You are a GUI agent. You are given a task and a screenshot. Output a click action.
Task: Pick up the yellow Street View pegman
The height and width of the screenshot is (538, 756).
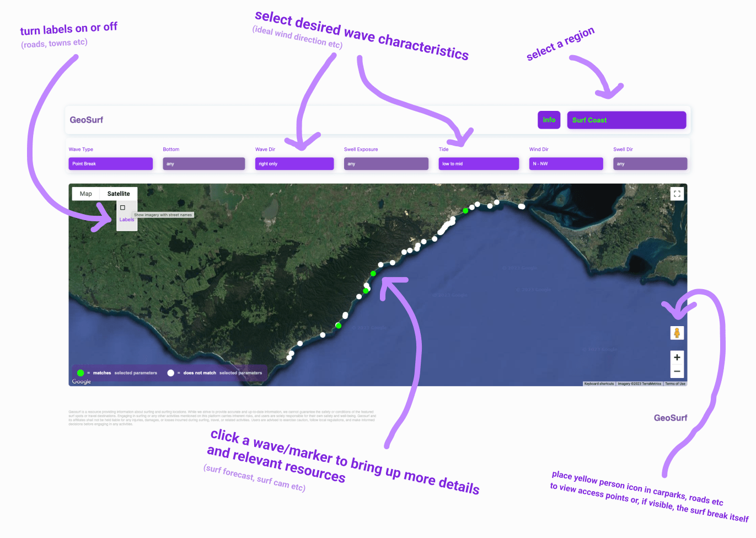[677, 333]
